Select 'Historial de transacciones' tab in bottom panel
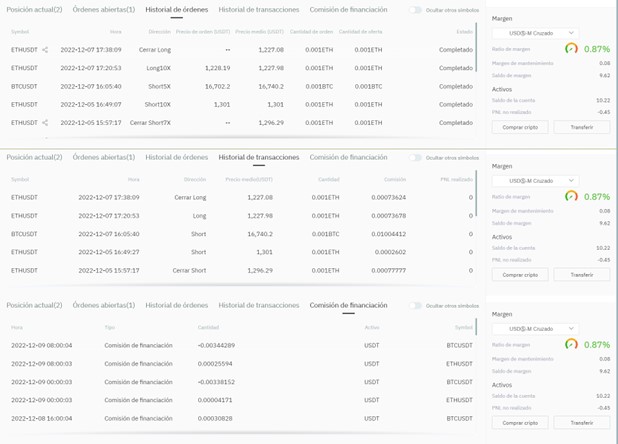This screenshot has height=444, width=618. [x=258, y=305]
